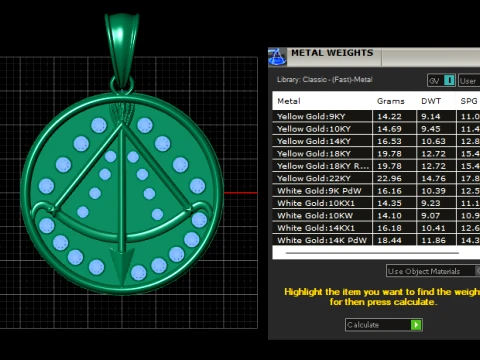Click the Metal Weights scale icon
Viewport: 480px width, 360px height.
coord(277,57)
